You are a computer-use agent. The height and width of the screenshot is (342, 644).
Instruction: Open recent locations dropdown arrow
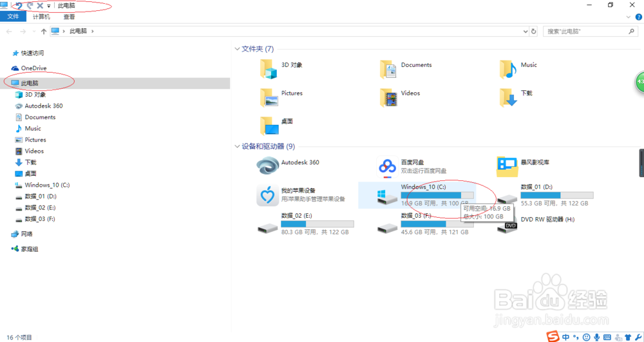click(33, 31)
